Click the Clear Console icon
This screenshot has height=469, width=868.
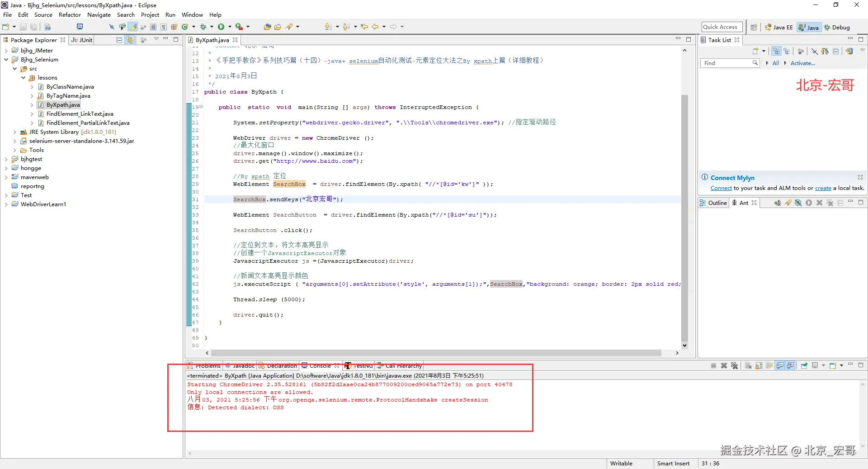click(748, 365)
